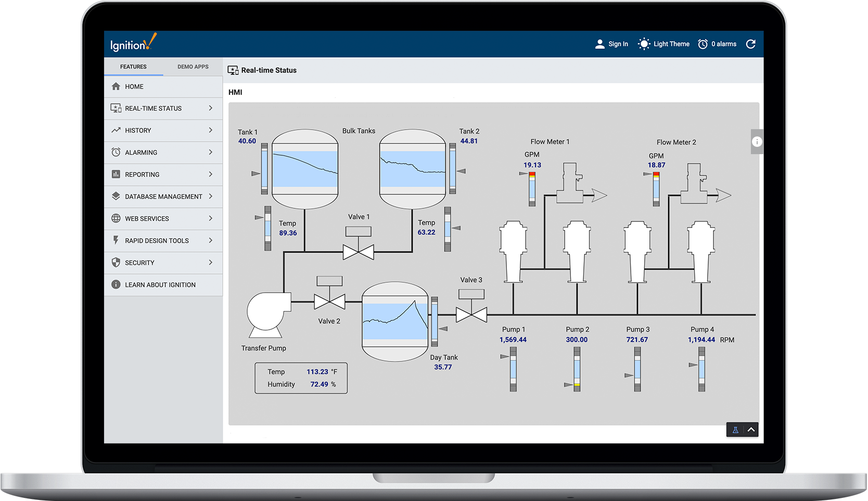Collapse the bottom dock with up chevron
Viewport: 868px width, 501px height.
pyautogui.click(x=751, y=430)
